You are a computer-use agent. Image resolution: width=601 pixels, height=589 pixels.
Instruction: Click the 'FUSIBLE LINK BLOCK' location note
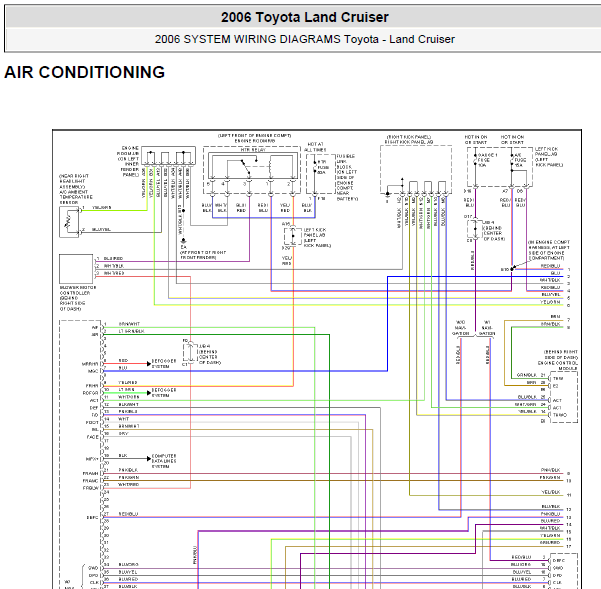(347, 177)
